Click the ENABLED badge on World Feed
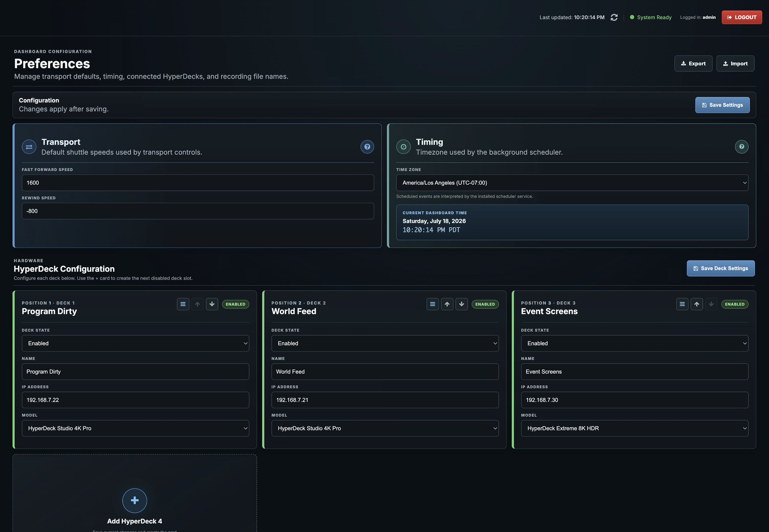This screenshot has width=769, height=532. pyautogui.click(x=485, y=304)
